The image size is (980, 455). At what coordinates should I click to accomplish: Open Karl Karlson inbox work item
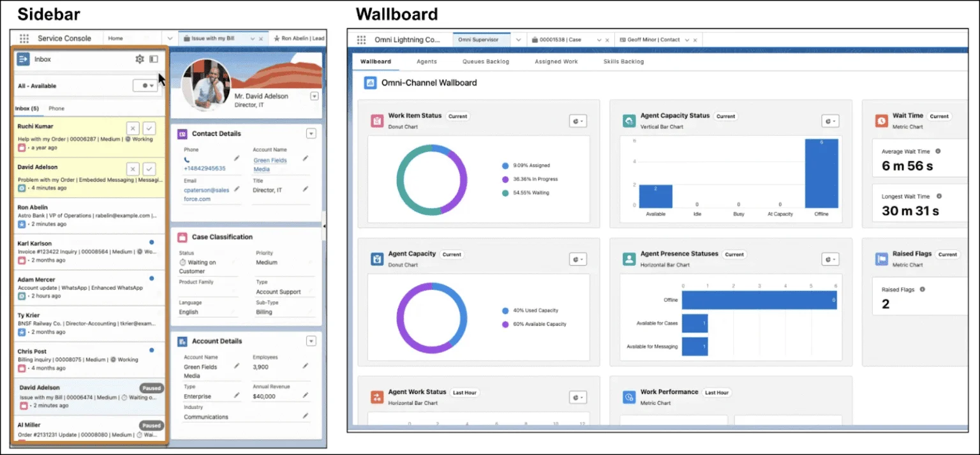pyautogui.click(x=86, y=251)
